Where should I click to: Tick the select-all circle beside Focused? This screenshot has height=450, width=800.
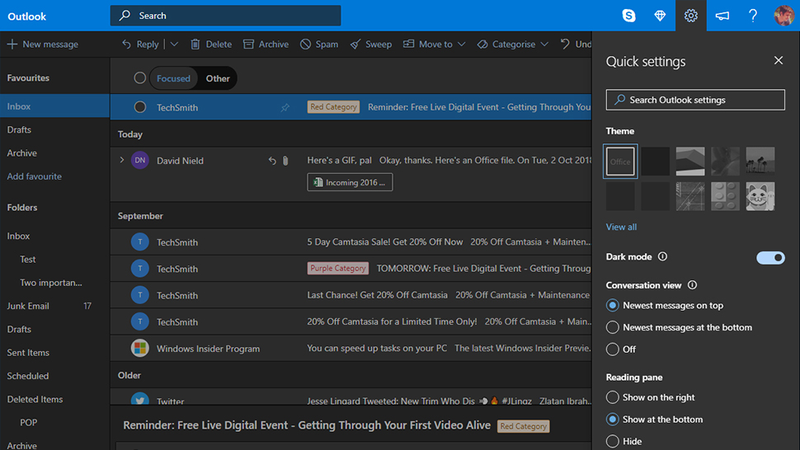[140, 78]
